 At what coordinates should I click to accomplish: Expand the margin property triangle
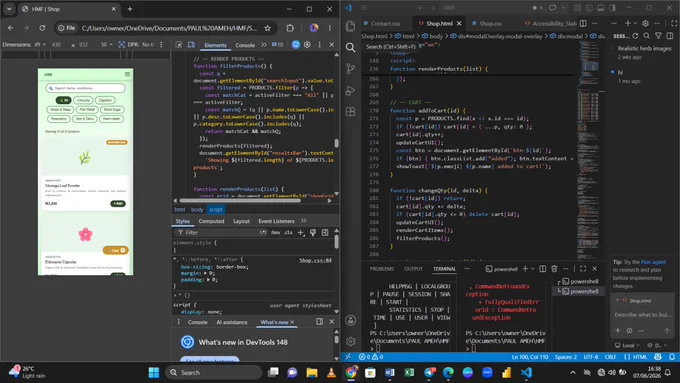pos(206,273)
